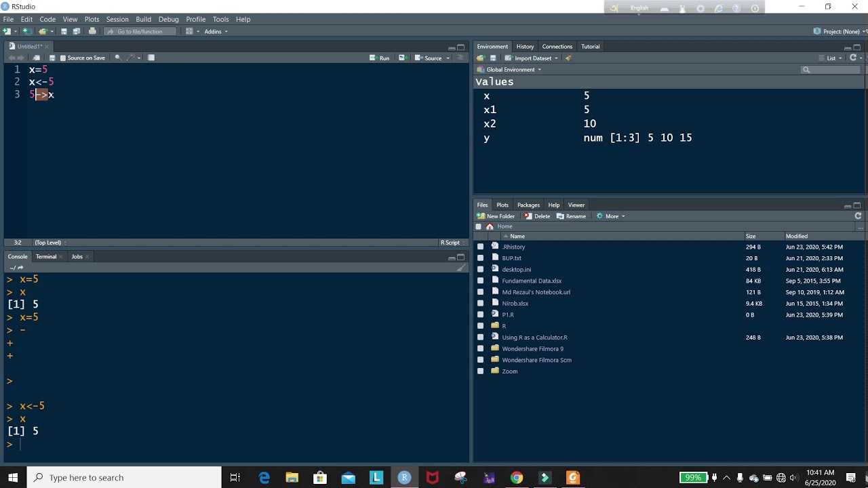Tick the desktop.ini checkbox
Image resolution: width=868 pixels, height=488 pixels.
coord(480,270)
